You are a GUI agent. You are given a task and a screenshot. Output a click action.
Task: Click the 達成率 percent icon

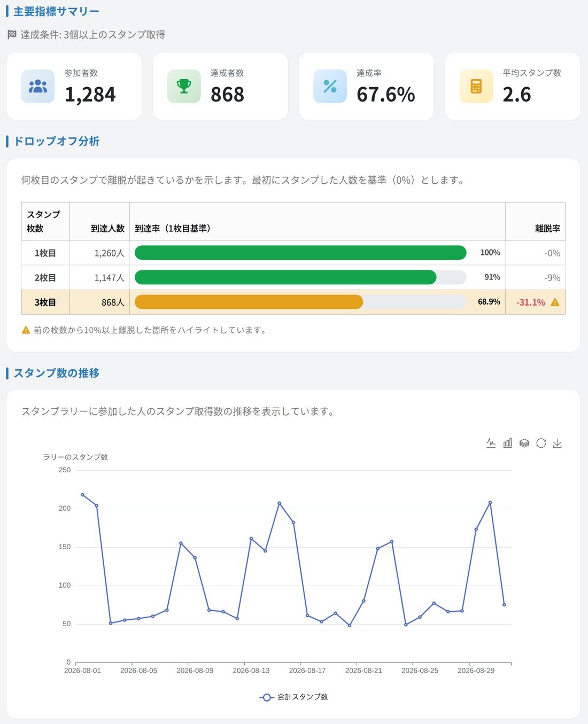point(330,86)
